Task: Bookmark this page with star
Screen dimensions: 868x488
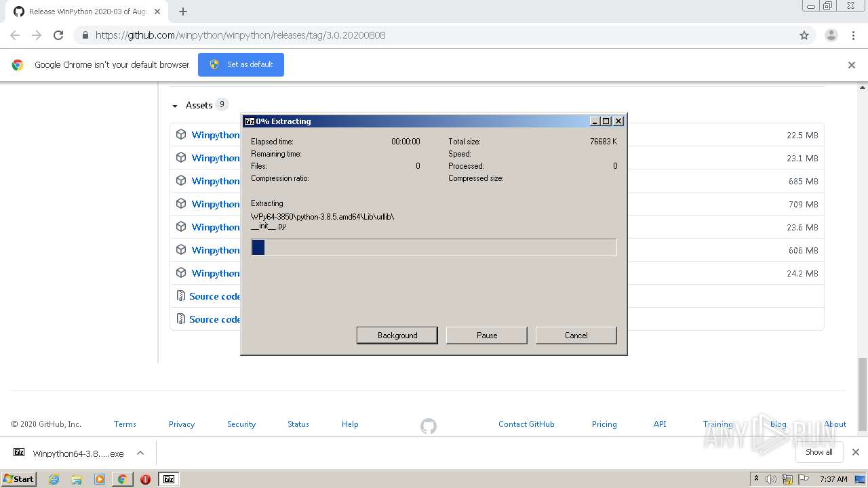Action: coord(804,35)
